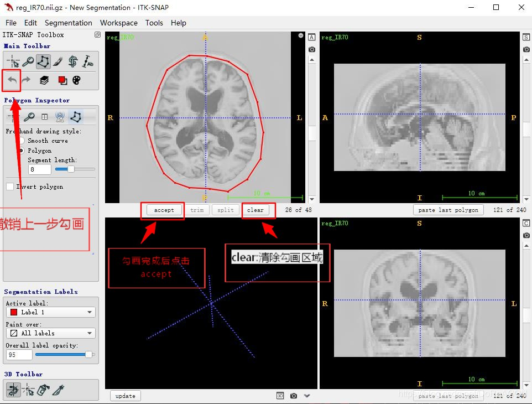Take screenshot of coronal view with camera icon
This screenshot has width=532, height=404.
pos(526,235)
